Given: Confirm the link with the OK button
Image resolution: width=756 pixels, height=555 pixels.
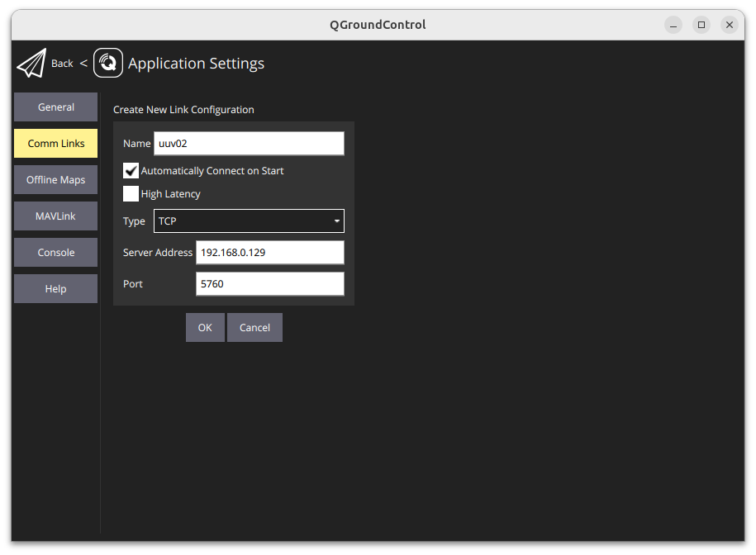Looking at the screenshot, I should pos(205,328).
